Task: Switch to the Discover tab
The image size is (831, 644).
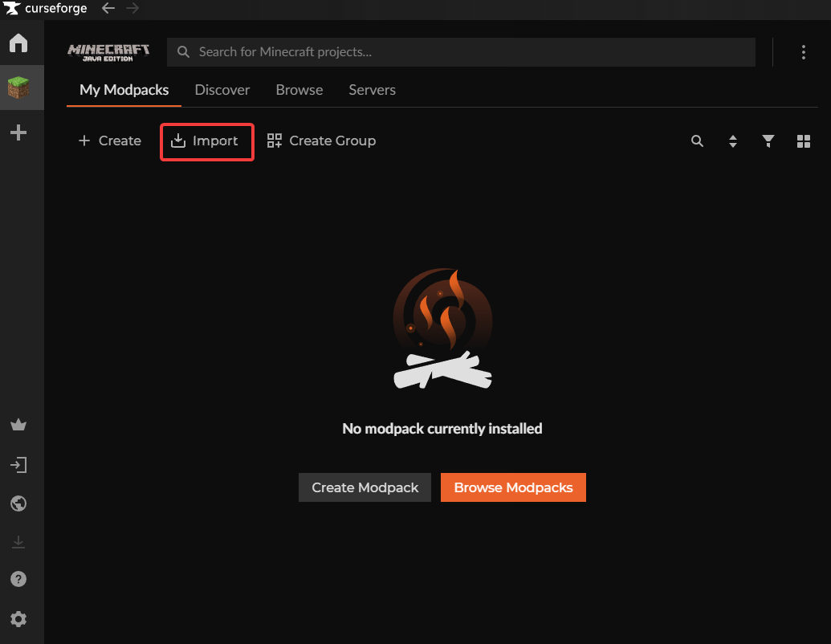Action: click(x=222, y=90)
